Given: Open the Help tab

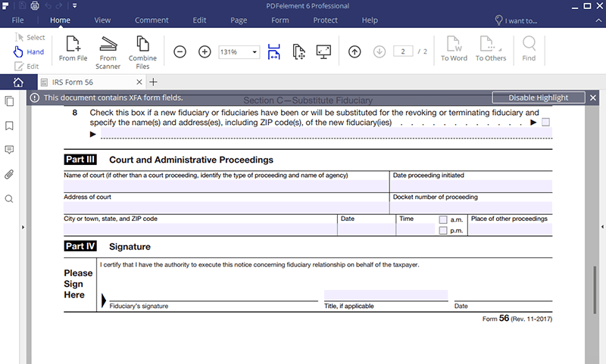Looking at the screenshot, I should [x=370, y=20].
